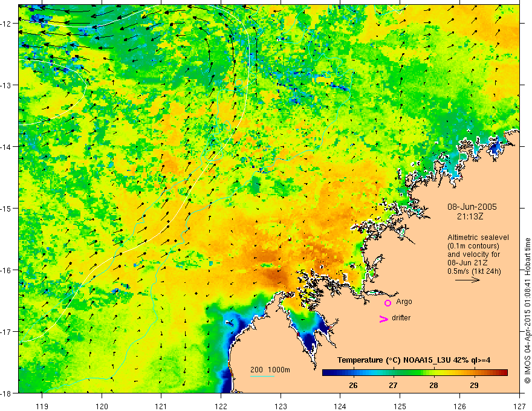This screenshot has width=532, height=411.
Task: Click longitude axis label 120
Action: (x=102, y=406)
